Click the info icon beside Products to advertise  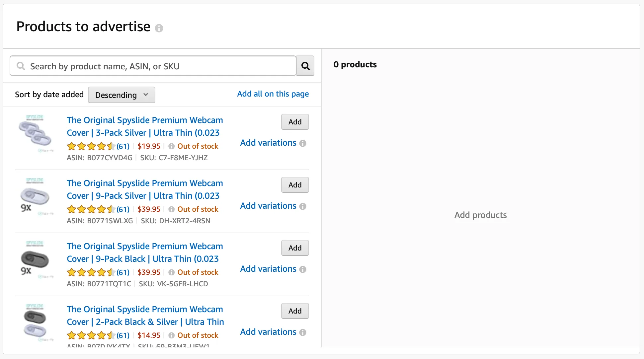pyautogui.click(x=159, y=28)
